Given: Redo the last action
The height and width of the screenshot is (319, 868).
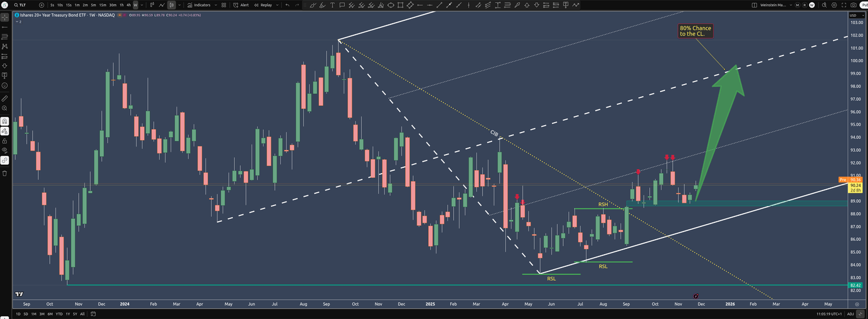Looking at the screenshot, I should [297, 5].
